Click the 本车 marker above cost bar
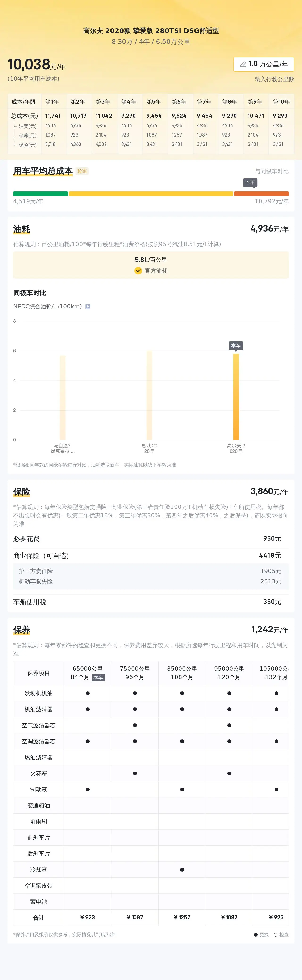Image resolution: width=302 pixels, height=980 pixels. [250, 183]
